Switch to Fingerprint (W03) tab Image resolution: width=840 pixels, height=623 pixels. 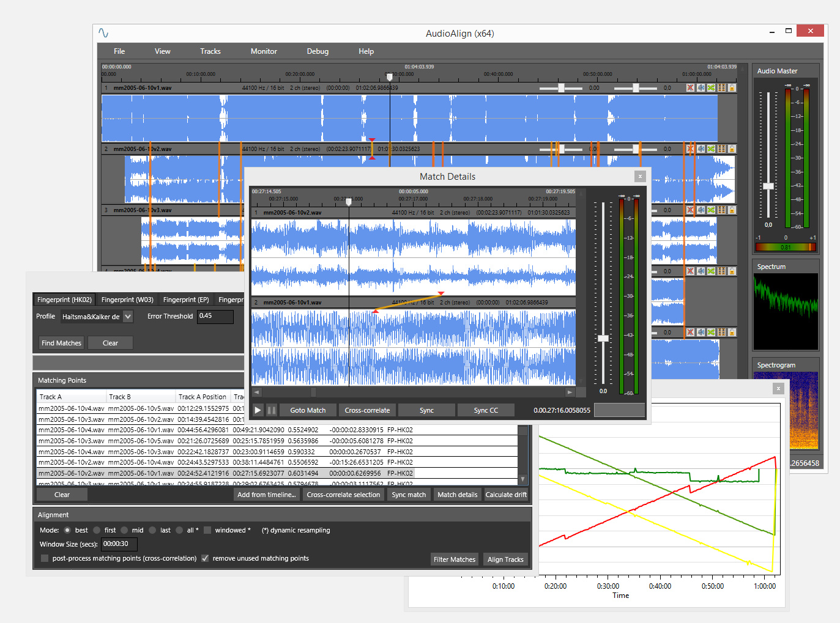pyautogui.click(x=127, y=300)
